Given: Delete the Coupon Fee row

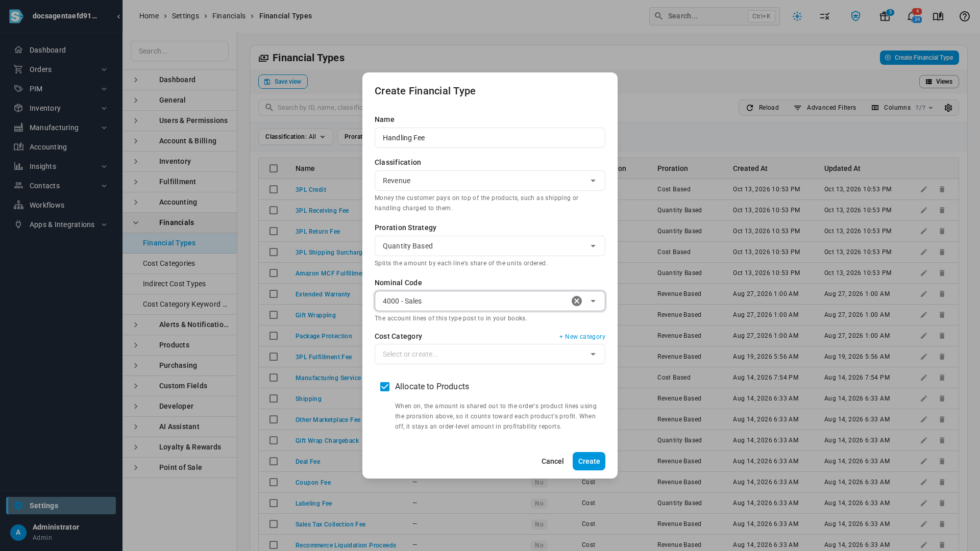Looking at the screenshot, I should click(942, 482).
